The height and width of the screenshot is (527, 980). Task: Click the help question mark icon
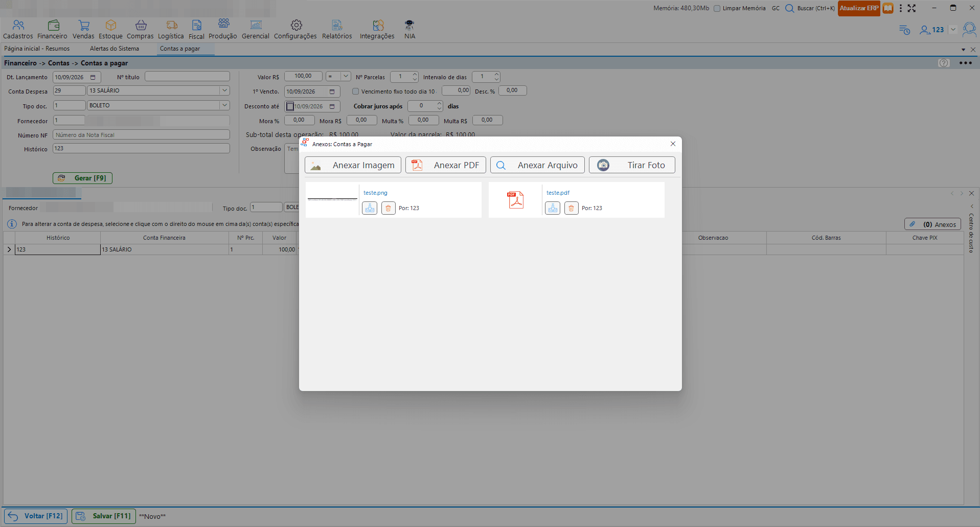tap(944, 63)
